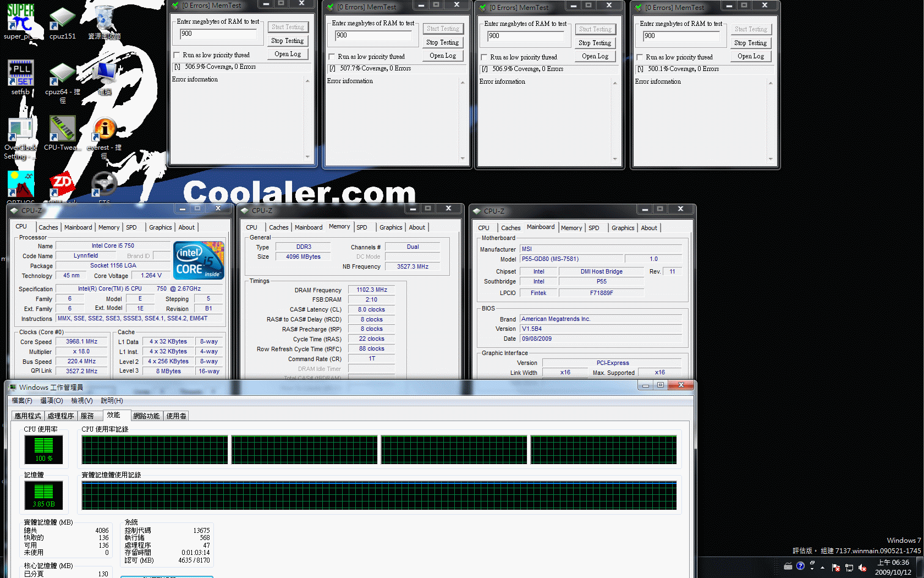Switch to 網路功能 tab in Task Manager
This screenshot has height=578, width=924.
[147, 416]
